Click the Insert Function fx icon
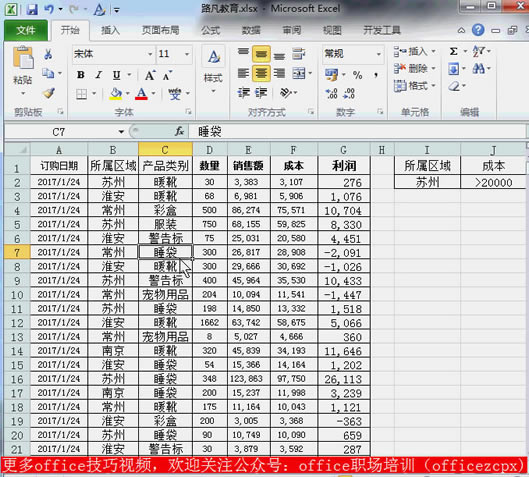 pyautogui.click(x=179, y=132)
